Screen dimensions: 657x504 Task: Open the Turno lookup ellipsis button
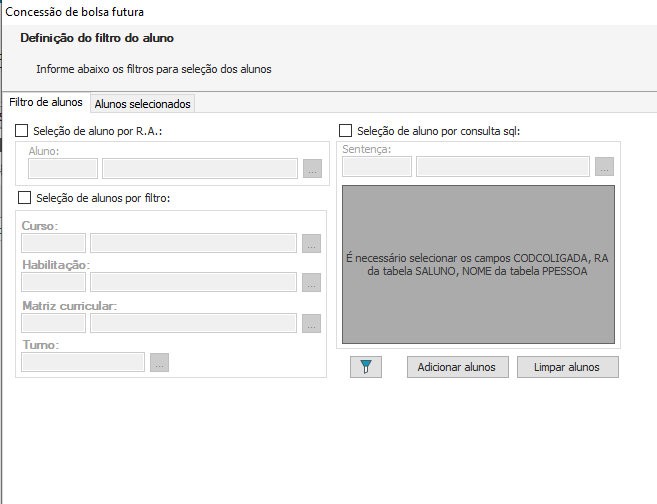[x=160, y=362]
